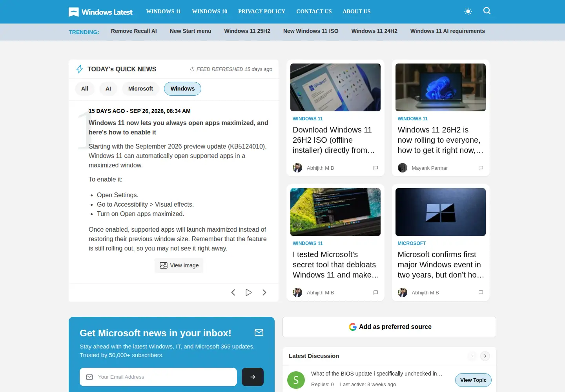565x392 pixels.
Task: Click the newsletter envelope icon
Action: coord(259,332)
